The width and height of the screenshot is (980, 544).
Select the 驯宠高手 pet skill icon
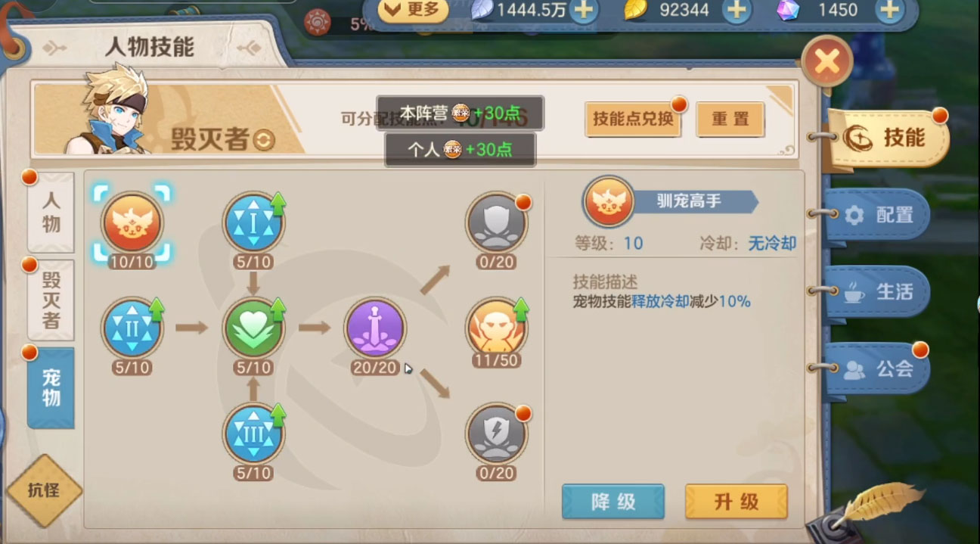tap(132, 221)
